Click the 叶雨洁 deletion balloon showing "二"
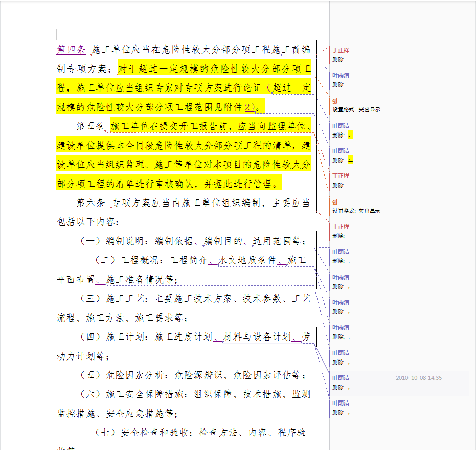The image size is (476, 450). [343, 155]
